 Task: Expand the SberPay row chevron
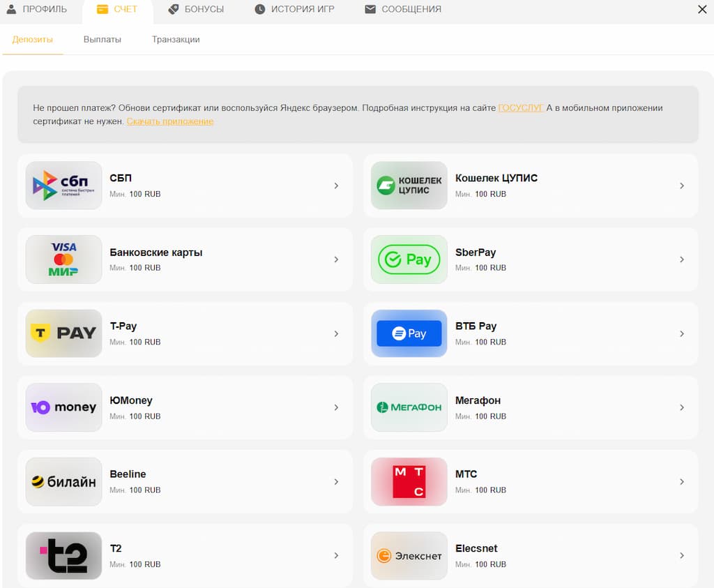tap(682, 259)
